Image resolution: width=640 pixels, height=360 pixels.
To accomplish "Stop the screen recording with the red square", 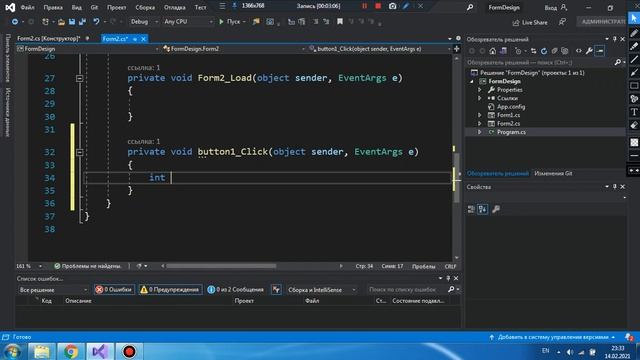I will click(x=378, y=6).
